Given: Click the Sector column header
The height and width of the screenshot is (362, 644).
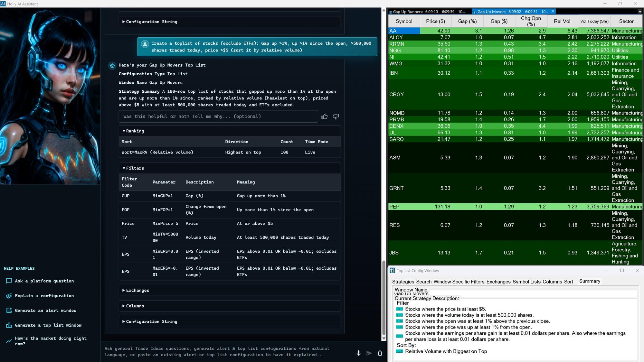Looking at the screenshot, I should [626, 21].
